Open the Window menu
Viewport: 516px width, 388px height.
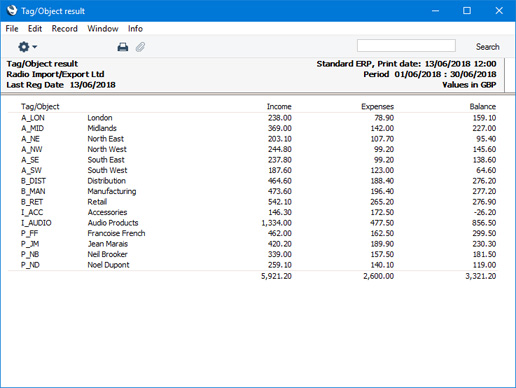point(103,29)
